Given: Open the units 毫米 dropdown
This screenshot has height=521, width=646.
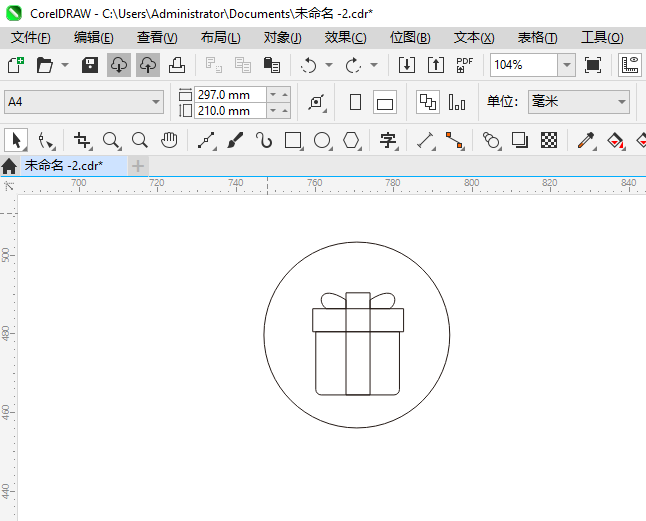Looking at the screenshot, I should 620,102.
